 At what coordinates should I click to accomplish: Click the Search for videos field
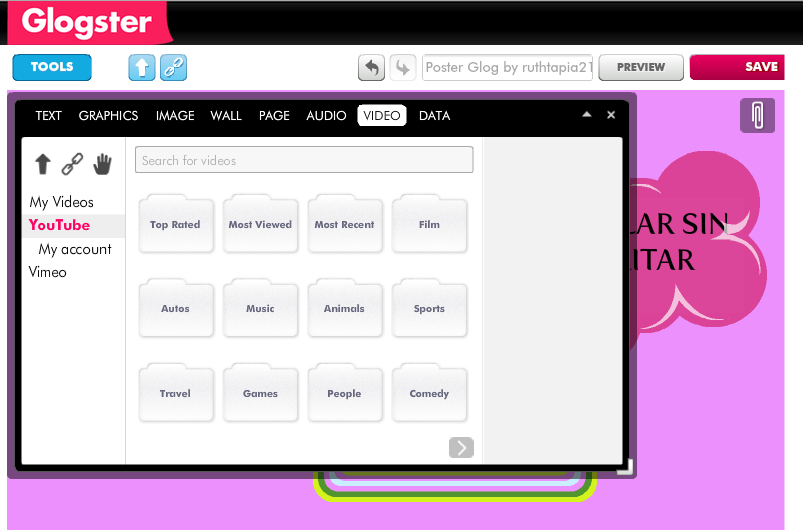pos(304,160)
